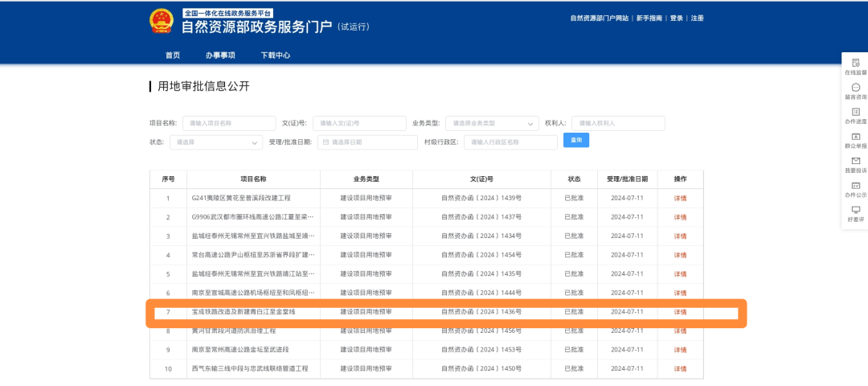Select 下载中心 in the navigation bar
Image resolution: width=868 pixels, height=386 pixels.
click(x=276, y=55)
